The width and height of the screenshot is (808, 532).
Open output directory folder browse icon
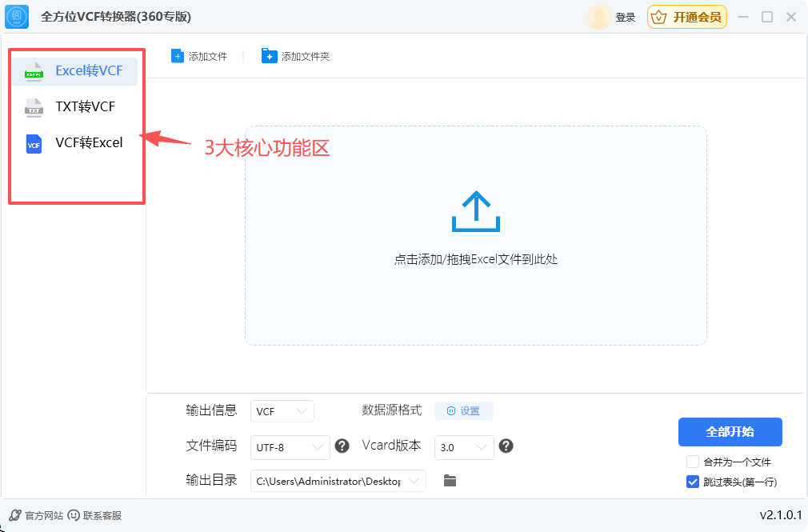[450, 481]
